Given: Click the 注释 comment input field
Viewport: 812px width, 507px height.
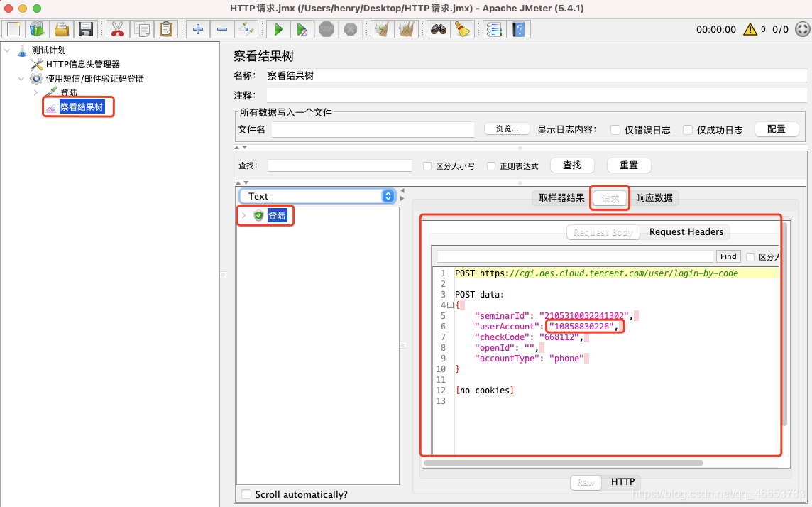Looking at the screenshot, I should (x=537, y=95).
